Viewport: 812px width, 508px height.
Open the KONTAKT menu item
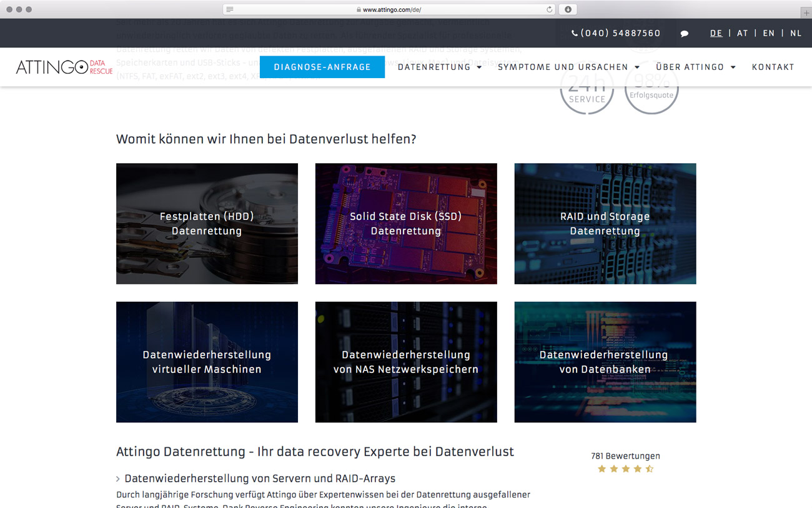(x=773, y=67)
